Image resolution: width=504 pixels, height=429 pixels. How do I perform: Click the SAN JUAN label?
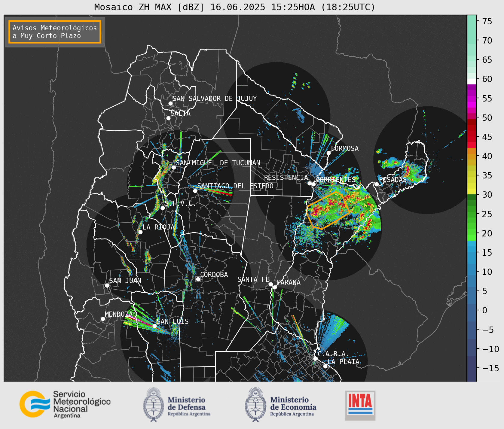coord(125,281)
